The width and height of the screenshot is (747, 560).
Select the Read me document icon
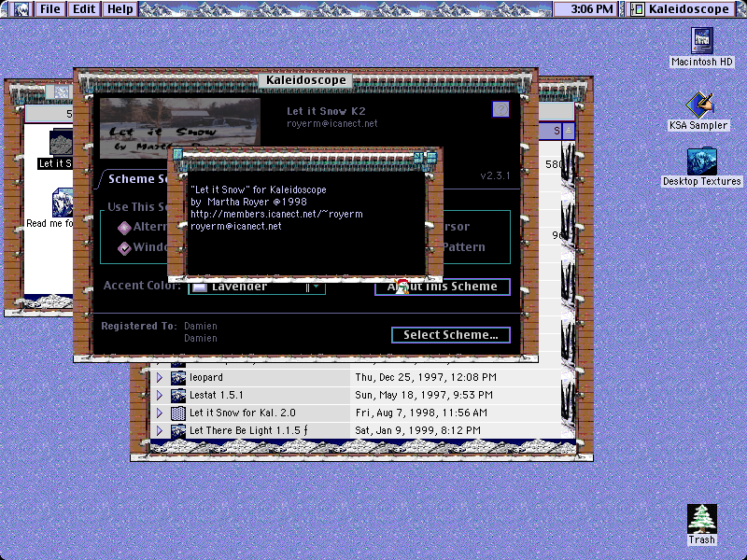[x=63, y=203]
